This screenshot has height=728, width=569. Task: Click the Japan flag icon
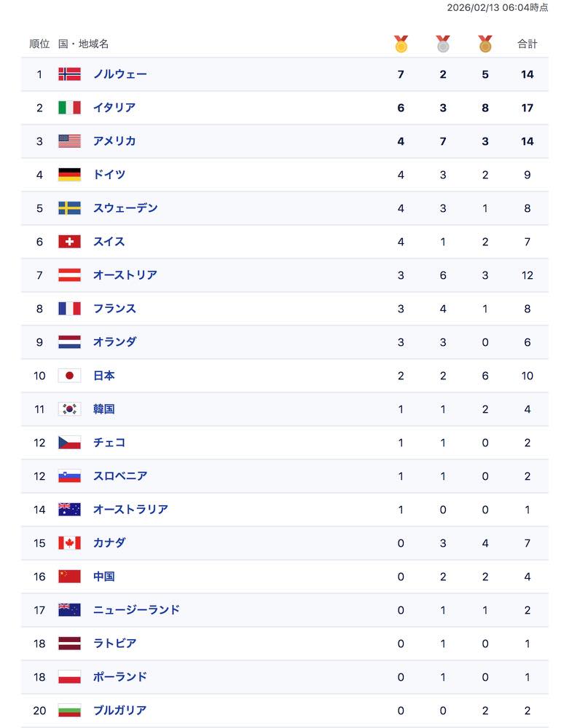pos(69,376)
